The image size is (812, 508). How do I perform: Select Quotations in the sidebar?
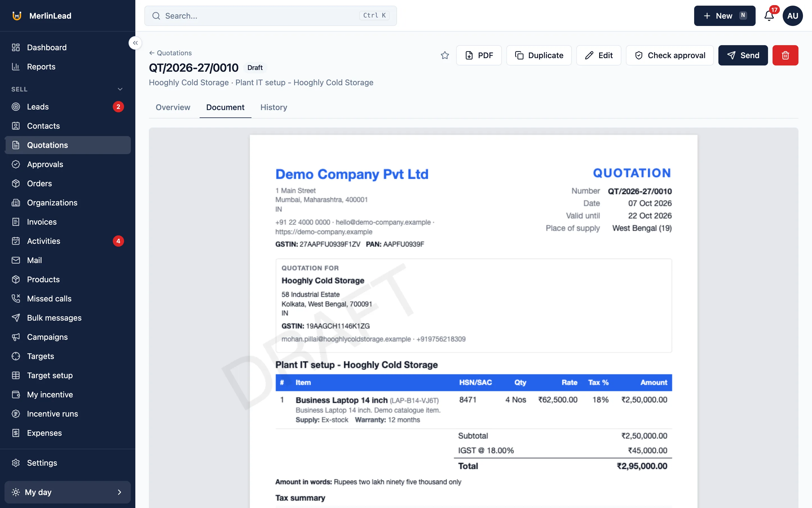68,145
